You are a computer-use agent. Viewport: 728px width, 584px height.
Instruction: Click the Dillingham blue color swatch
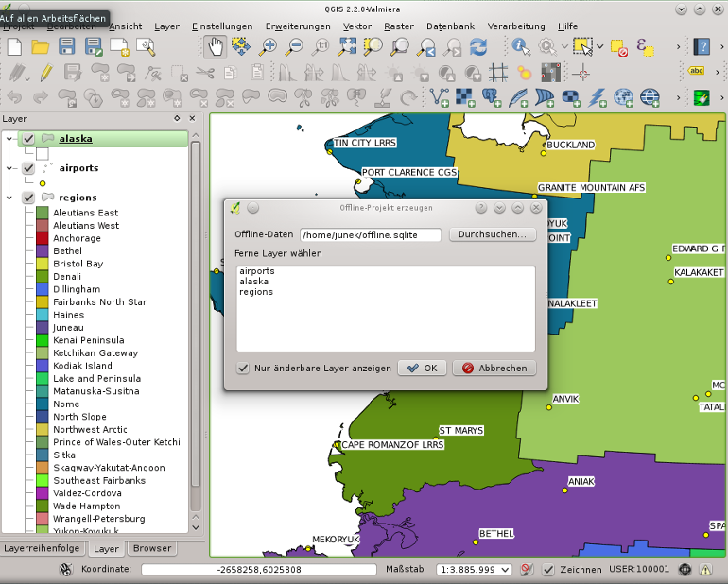tap(43, 289)
